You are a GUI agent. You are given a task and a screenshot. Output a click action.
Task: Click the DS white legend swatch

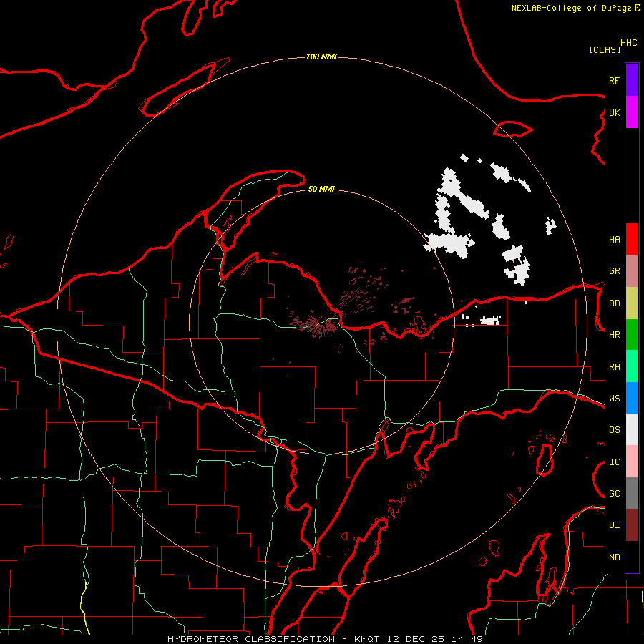pyautogui.click(x=632, y=429)
